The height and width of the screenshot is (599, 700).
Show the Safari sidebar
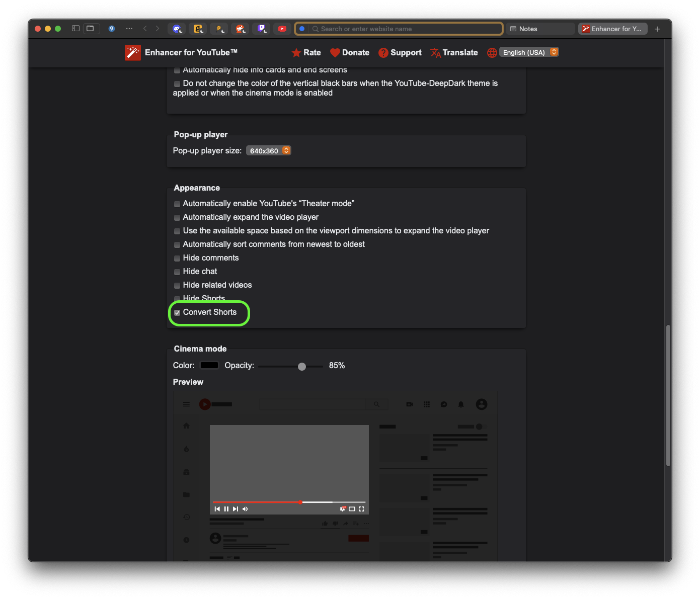point(75,29)
